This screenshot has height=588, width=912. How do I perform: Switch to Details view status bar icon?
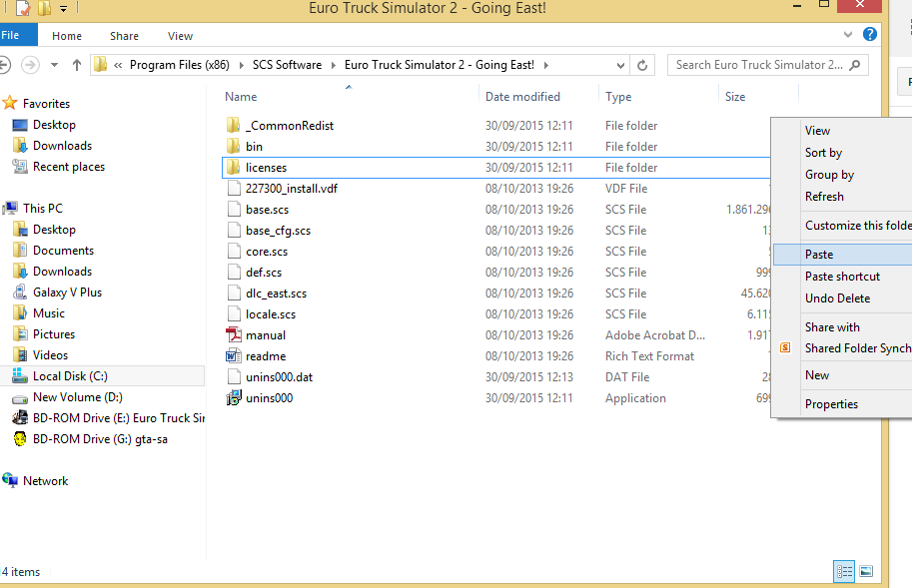(x=844, y=571)
